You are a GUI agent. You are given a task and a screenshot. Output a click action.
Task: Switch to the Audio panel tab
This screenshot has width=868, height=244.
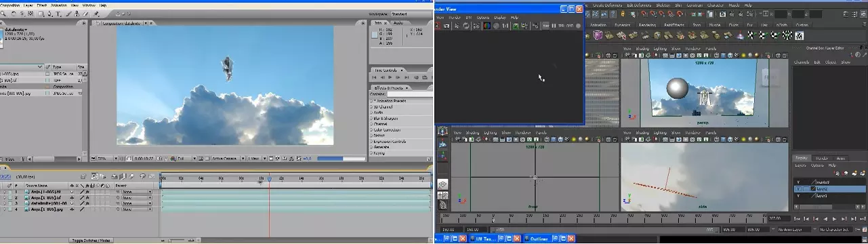point(398,22)
